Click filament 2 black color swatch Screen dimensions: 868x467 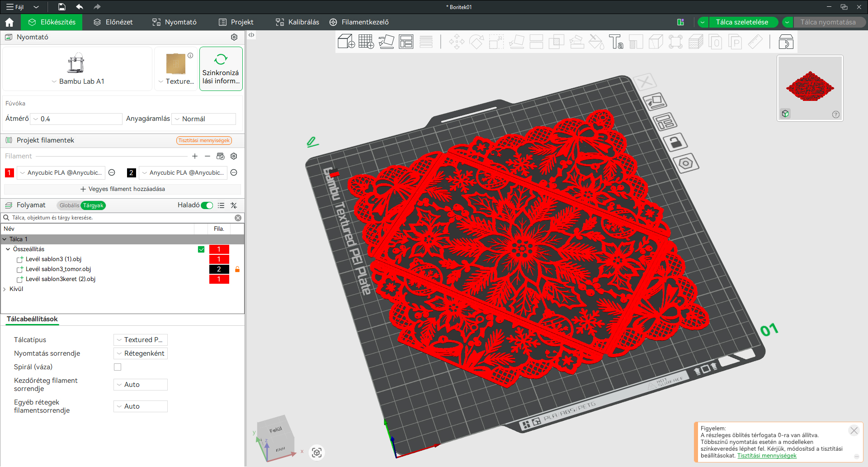point(131,173)
